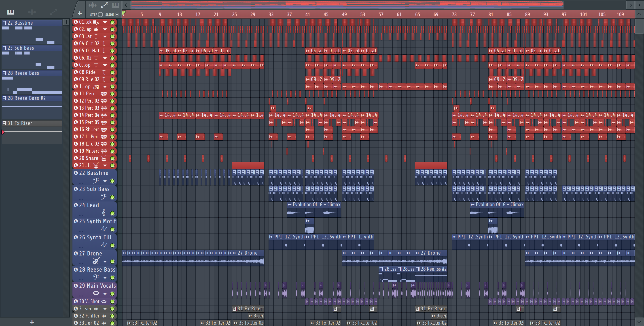Click the playlist vertical scroll-up arrow
The height and width of the screenshot is (326, 644).
pos(639,14)
